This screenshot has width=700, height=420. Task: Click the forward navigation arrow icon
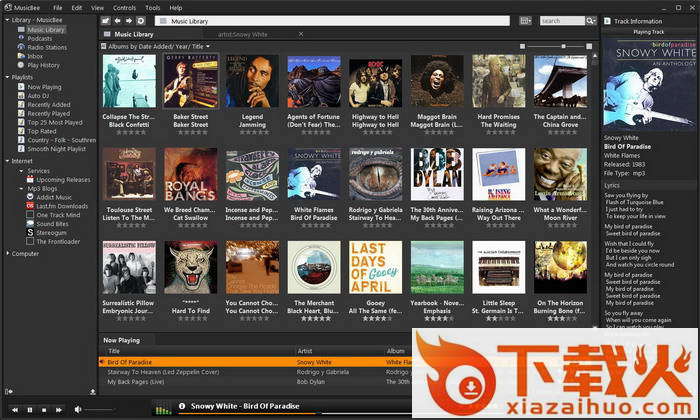pos(129,21)
